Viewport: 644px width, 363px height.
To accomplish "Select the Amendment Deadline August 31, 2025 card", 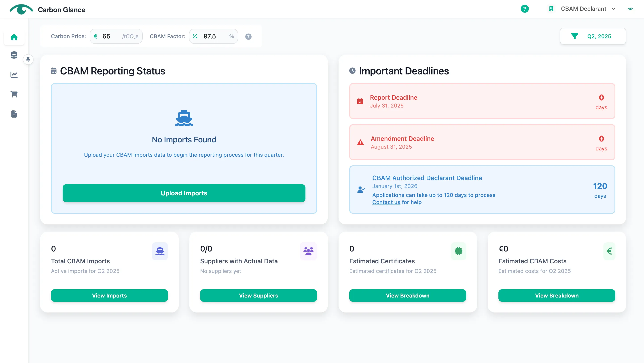I will coord(482,142).
